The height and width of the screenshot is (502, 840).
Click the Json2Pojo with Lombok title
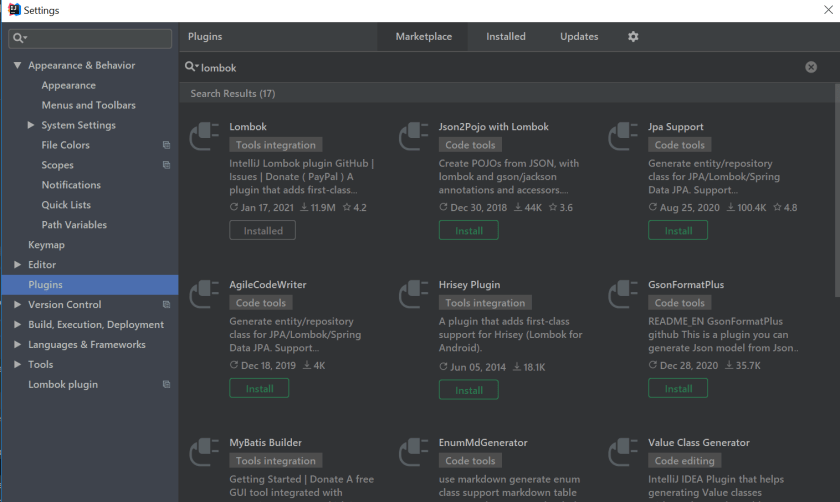pyautogui.click(x=493, y=126)
